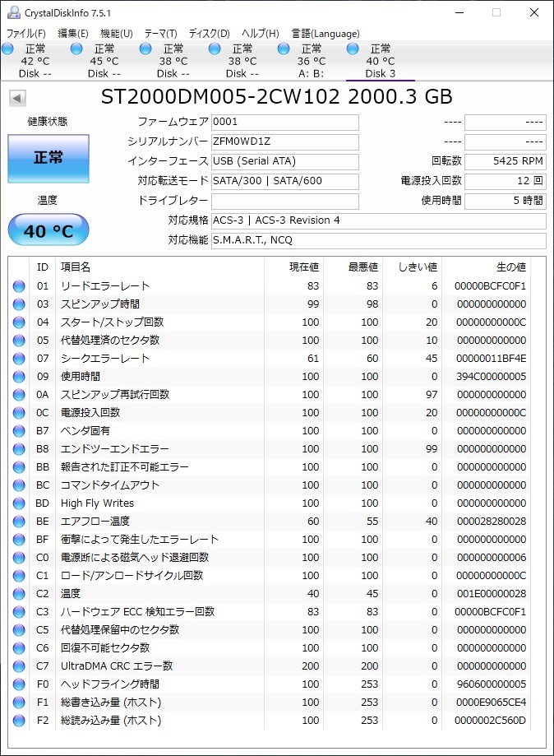Click the interface field USB (Serial ATA)
Screen dimensions: 554x756
[285, 161]
